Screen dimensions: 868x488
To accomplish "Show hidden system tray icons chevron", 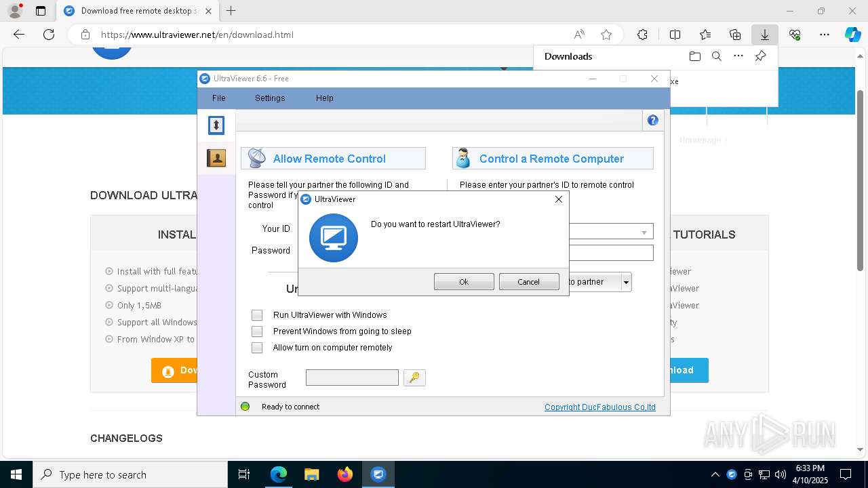I will [715, 474].
